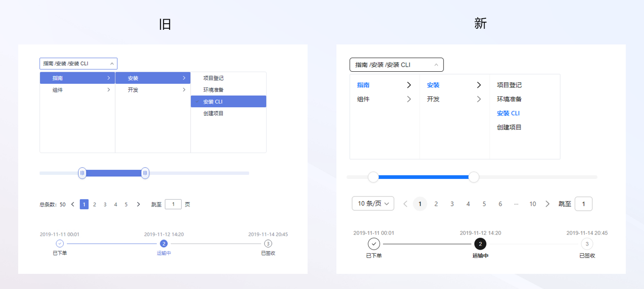Click right slider handle in new (新) panel
Screen dimensions: 644x289
474,177
